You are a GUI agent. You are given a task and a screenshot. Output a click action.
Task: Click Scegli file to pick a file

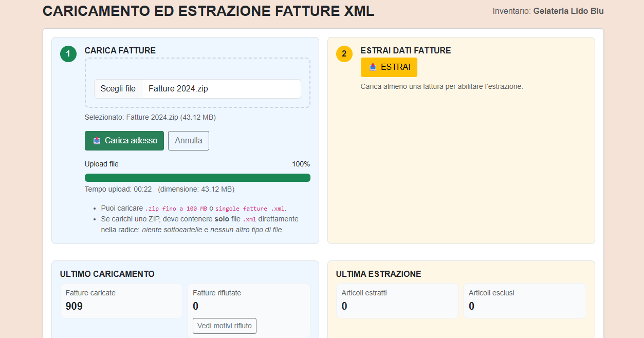117,88
